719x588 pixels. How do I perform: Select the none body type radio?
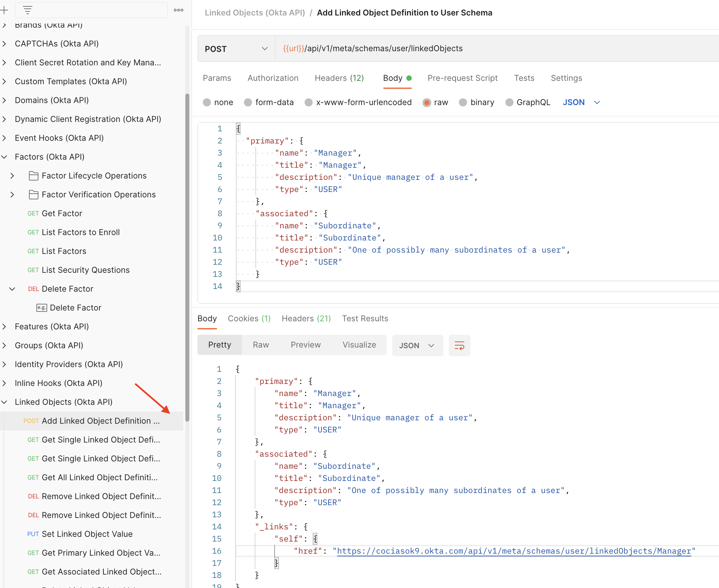pyautogui.click(x=207, y=102)
